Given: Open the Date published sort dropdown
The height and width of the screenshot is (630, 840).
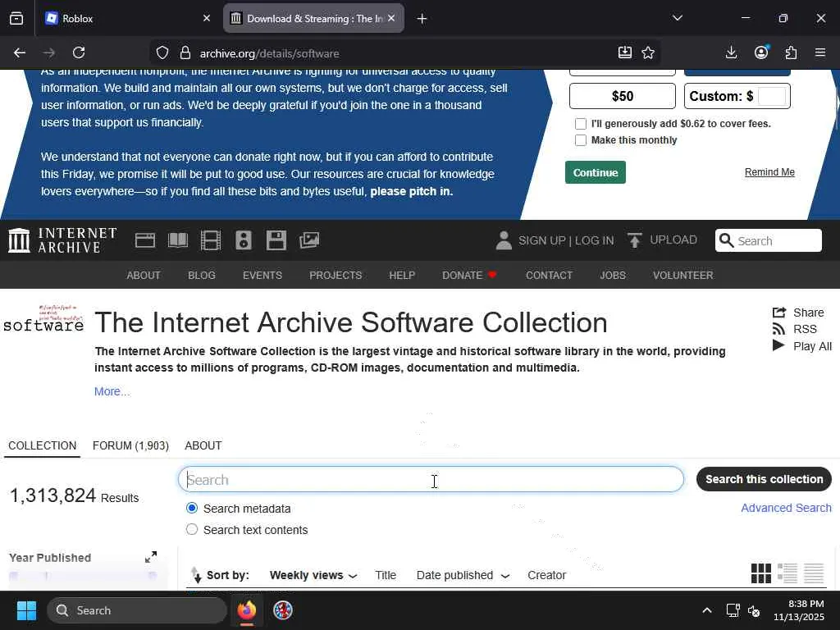Looking at the screenshot, I should pyautogui.click(x=463, y=575).
